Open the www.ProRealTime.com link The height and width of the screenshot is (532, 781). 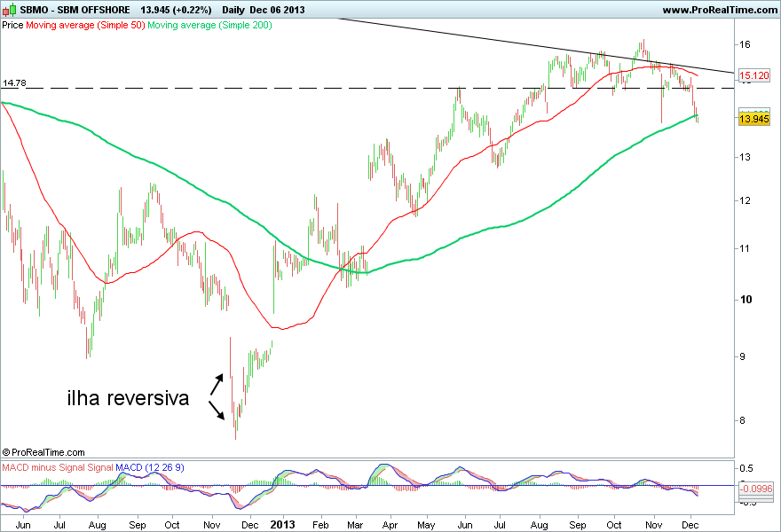720,10
